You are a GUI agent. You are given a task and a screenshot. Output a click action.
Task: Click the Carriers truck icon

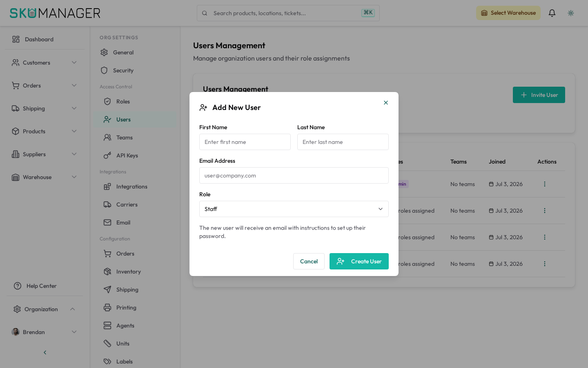tap(107, 204)
